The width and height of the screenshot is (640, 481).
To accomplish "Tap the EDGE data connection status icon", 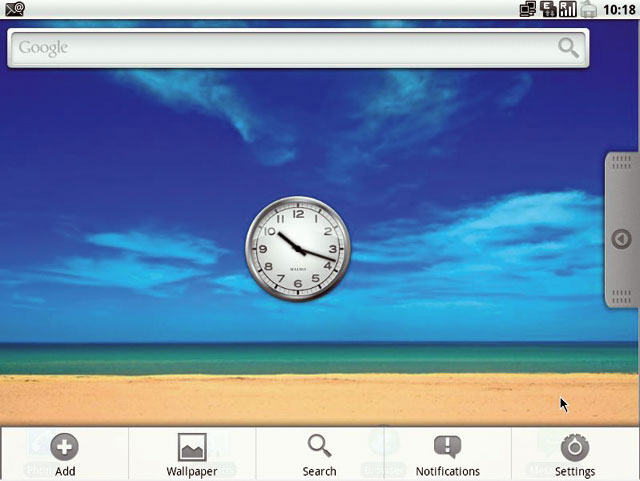I will (x=548, y=9).
